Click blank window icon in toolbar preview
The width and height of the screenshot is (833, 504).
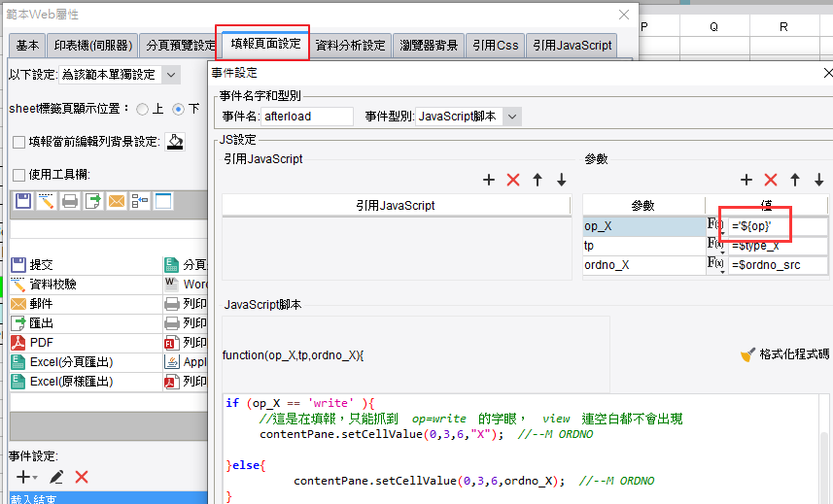point(163,201)
